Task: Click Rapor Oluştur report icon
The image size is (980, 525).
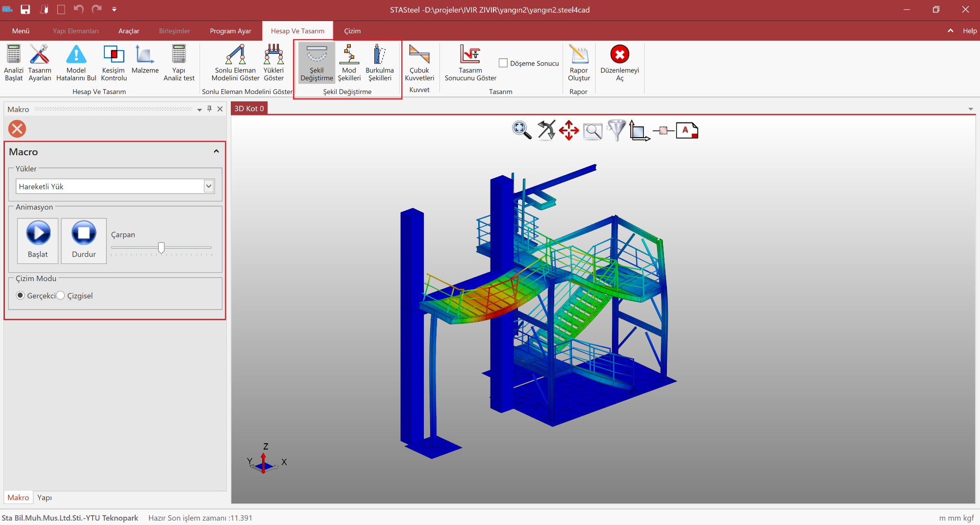Action: (579, 55)
